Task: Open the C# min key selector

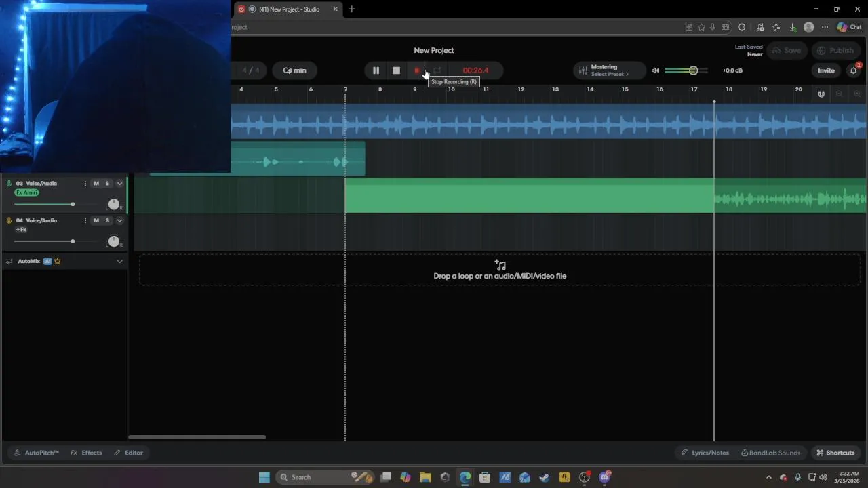Action: (294, 70)
